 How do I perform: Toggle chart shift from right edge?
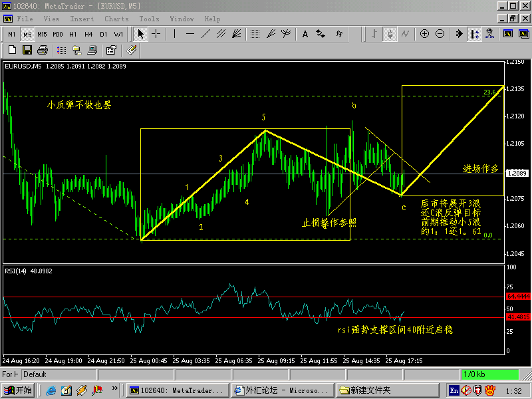click(474, 34)
